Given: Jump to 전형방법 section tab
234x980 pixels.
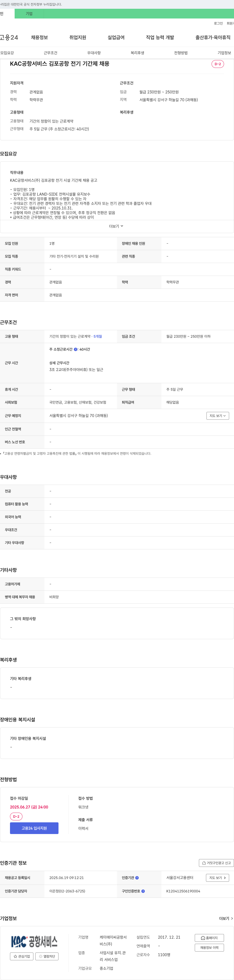Looking at the screenshot, I should (x=181, y=53).
